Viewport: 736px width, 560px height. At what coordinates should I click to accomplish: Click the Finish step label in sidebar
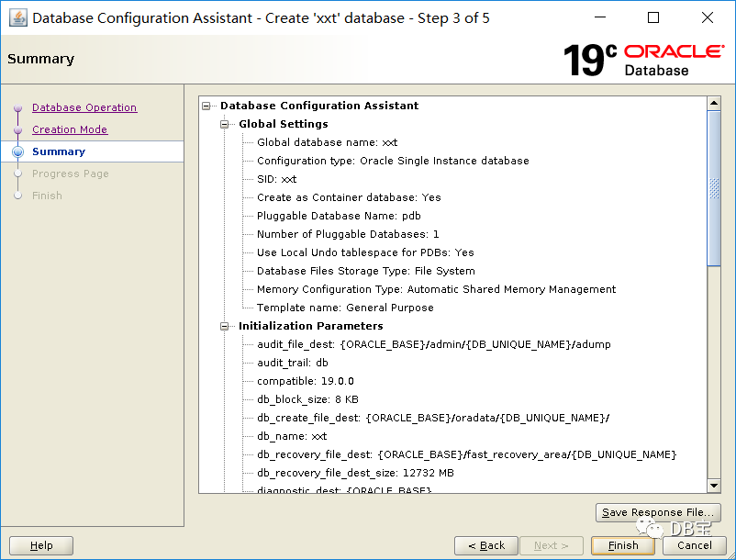tap(47, 196)
